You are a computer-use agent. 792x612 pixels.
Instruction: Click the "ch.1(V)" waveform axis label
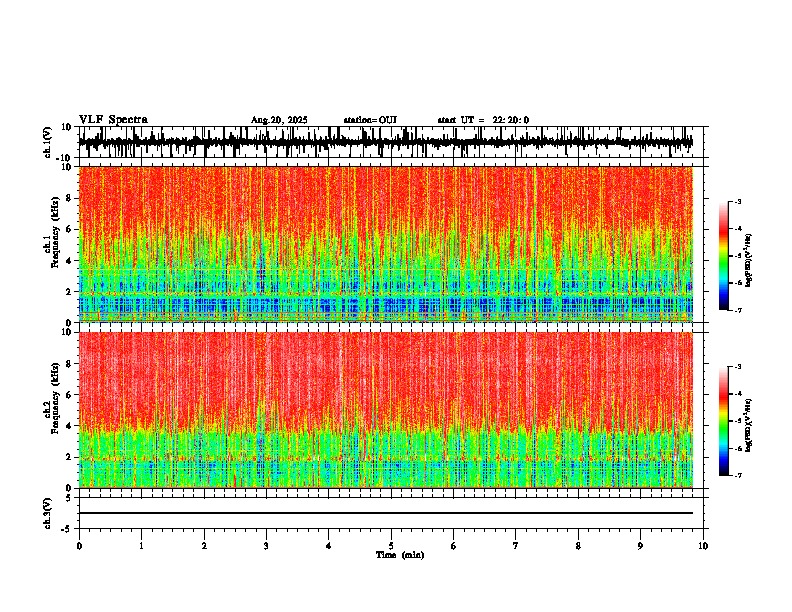coord(48,142)
